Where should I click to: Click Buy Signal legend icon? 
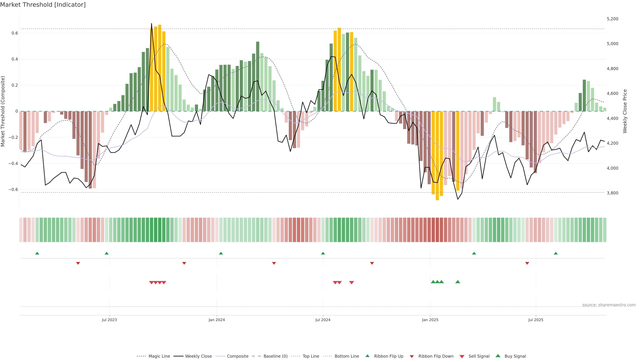[x=498, y=356]
